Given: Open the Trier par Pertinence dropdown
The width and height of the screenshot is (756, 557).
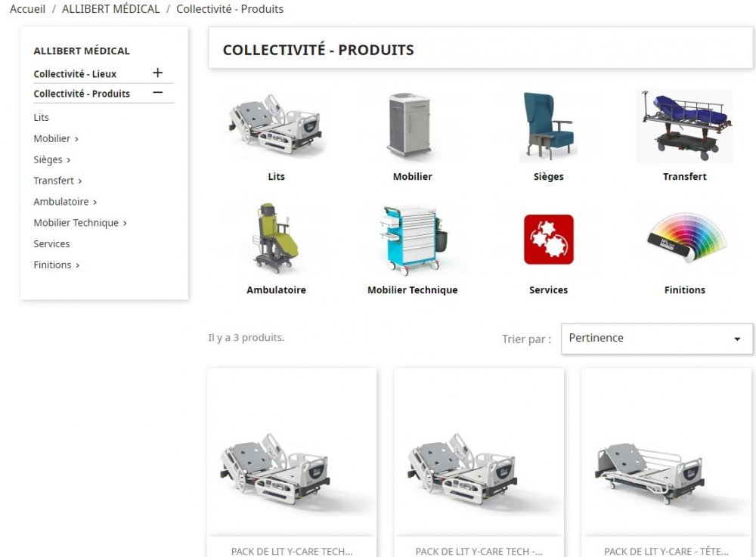Looking at the screenshot, I should [655, 338].
